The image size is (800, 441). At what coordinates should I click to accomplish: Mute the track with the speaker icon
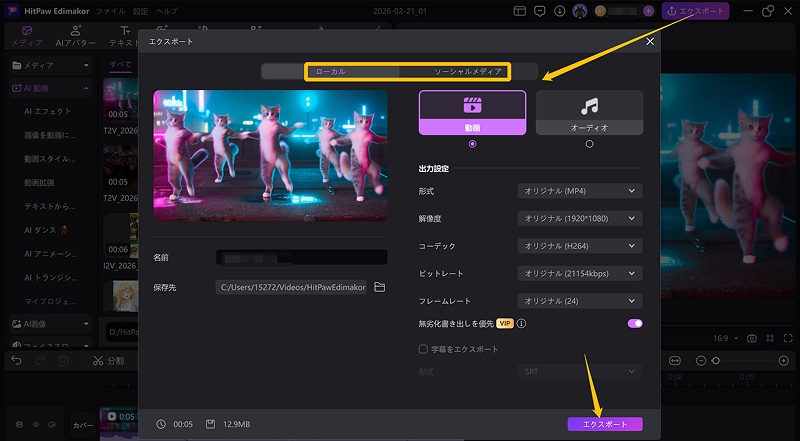tap(52, 424)
